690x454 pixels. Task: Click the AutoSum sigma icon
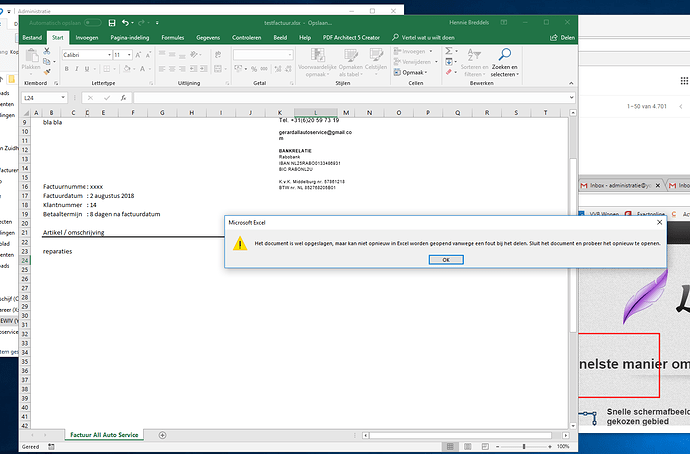(x=448, y=51)
